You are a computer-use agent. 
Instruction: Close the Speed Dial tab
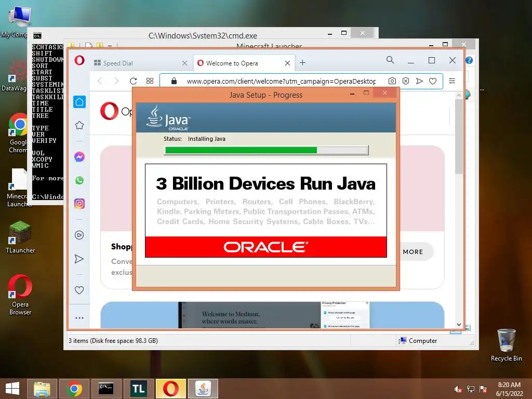(x=184, y=63)
